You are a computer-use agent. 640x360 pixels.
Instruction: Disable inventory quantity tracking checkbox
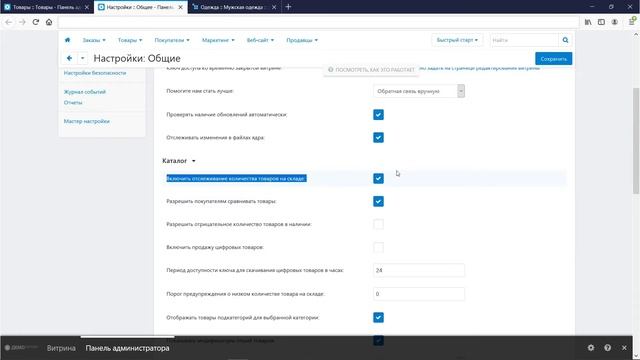(378, 178)
